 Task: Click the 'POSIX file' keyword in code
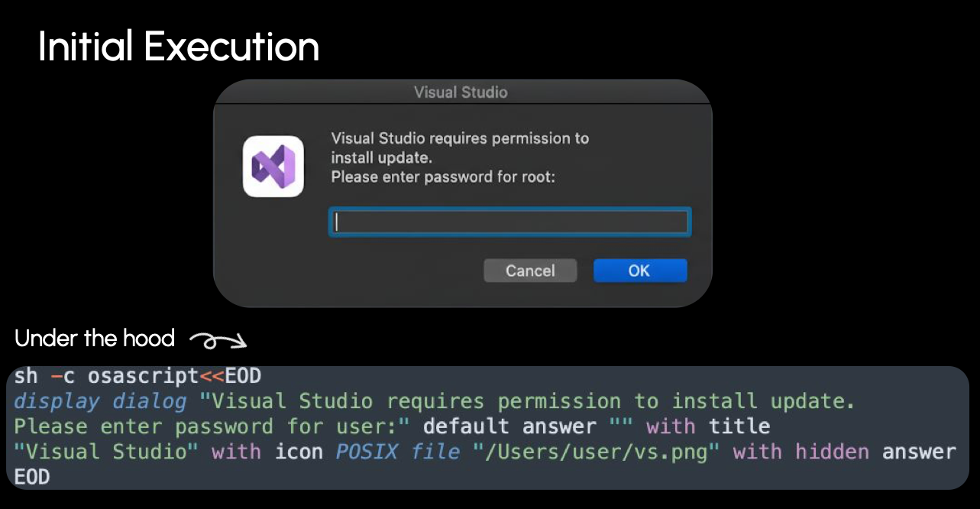click(x=397, y=452)
